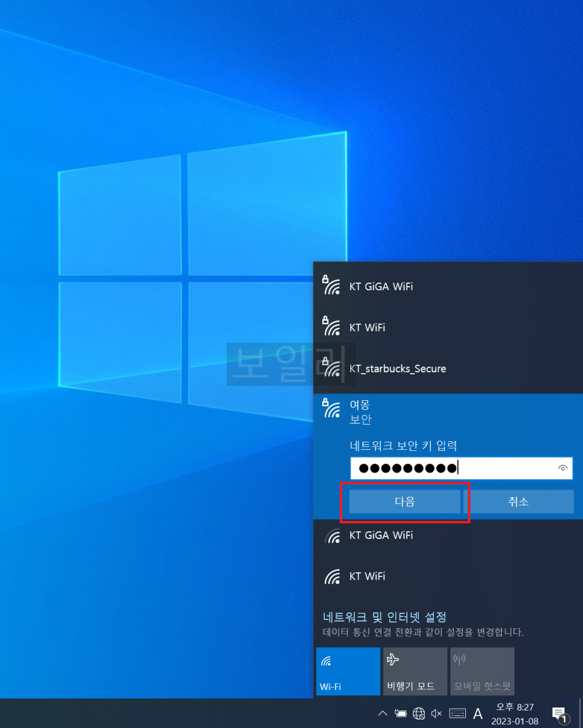Click the open KT WiFi signal icon
The width and height of the screenshot is (583, 728).
pyautogui.click(x=332, y=576)
